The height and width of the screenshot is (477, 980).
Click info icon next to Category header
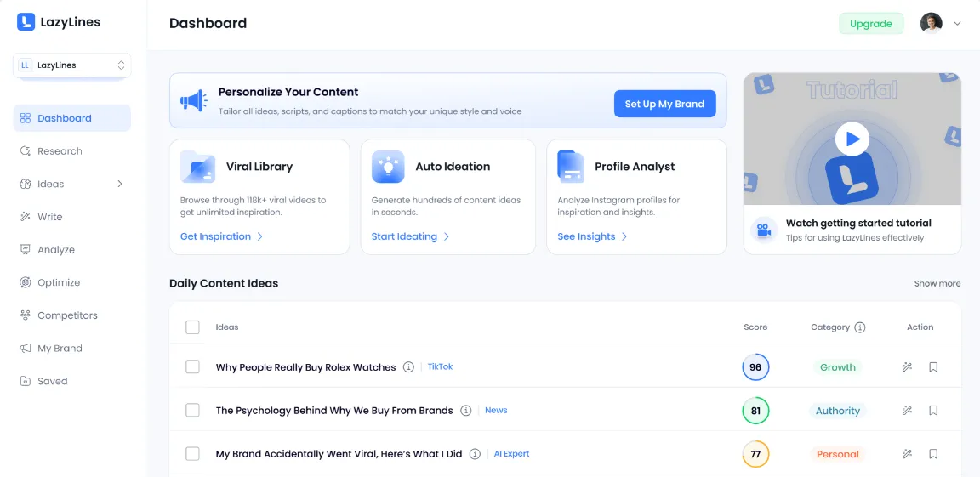click(860, 327)
